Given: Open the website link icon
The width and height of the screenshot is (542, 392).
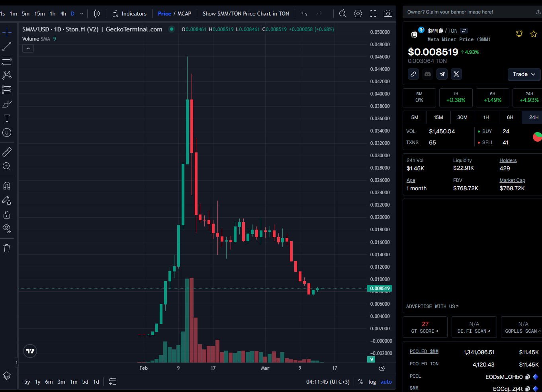Looking at the screenshot, I should tap(413, 74).
